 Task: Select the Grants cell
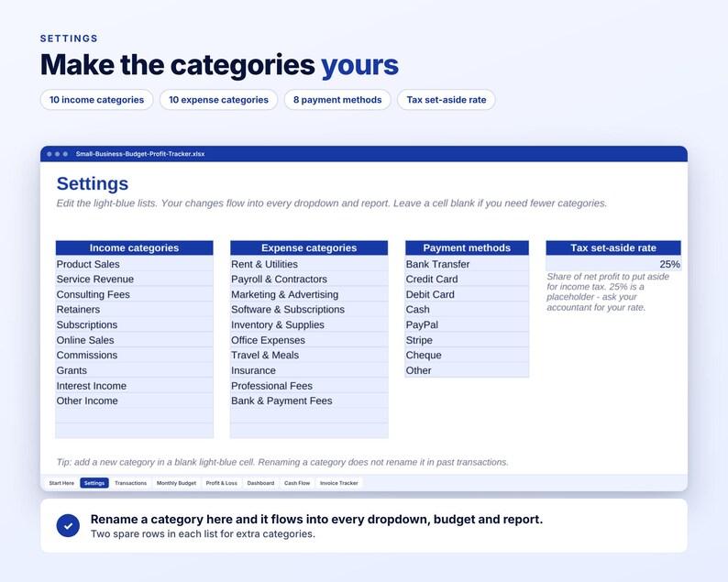134,370
